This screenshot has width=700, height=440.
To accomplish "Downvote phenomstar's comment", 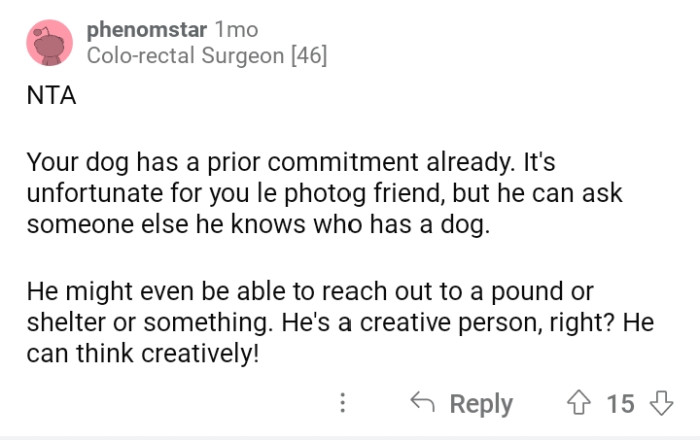I will point(660,403).
